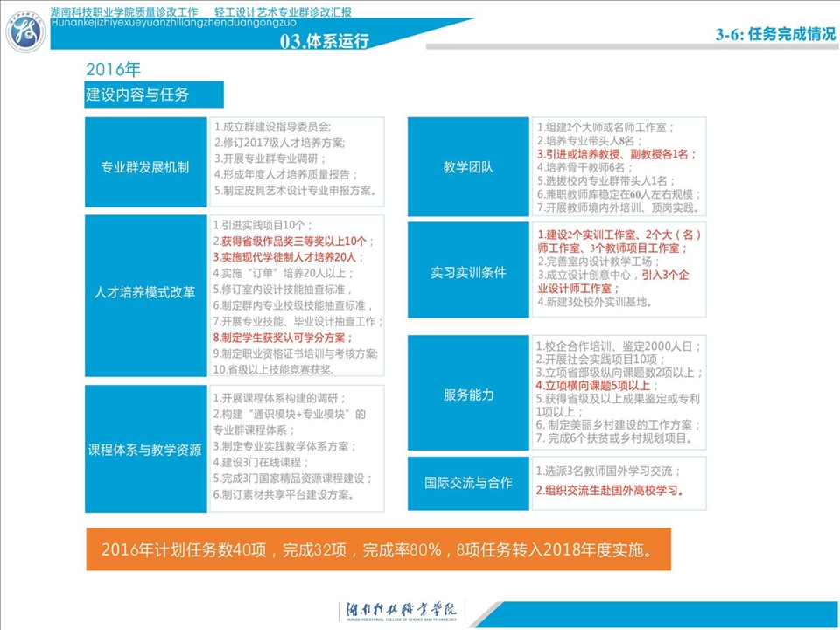Click the college logo emblem in the header
Screen dimensions: 840x630
[25, 31]
